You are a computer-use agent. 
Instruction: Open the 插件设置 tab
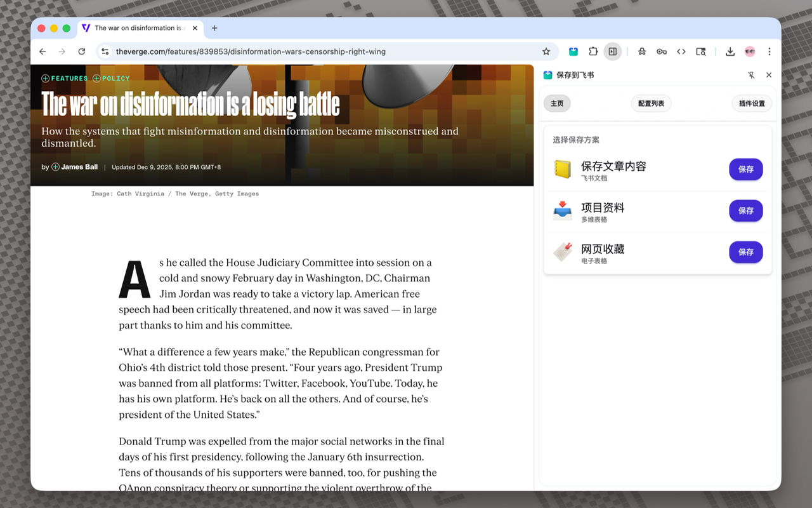(x=752, y=103)
